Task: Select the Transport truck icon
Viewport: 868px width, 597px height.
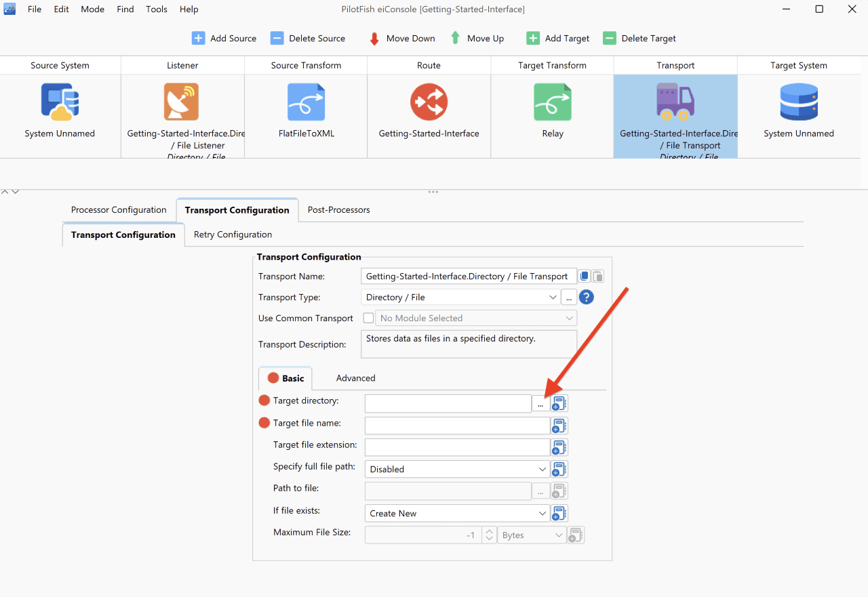Action: 675,102
